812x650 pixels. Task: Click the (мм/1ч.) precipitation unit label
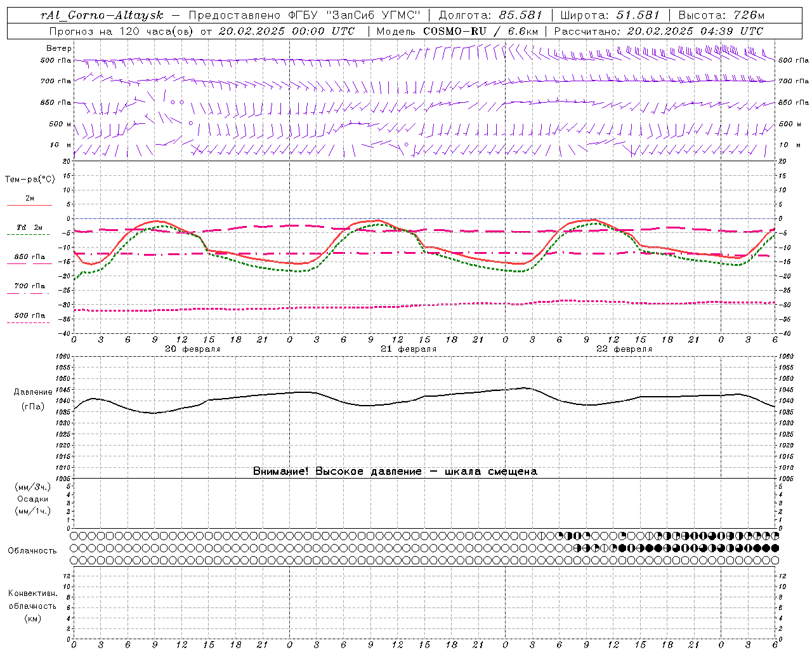(33, 511)
